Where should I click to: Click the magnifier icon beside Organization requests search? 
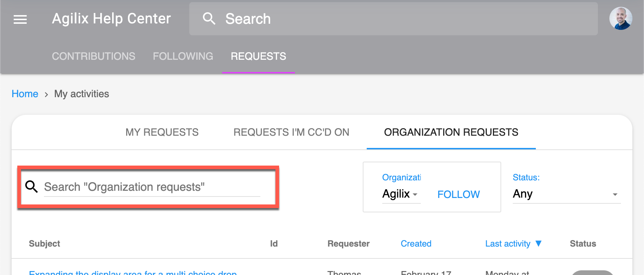[x=31, y=186]
